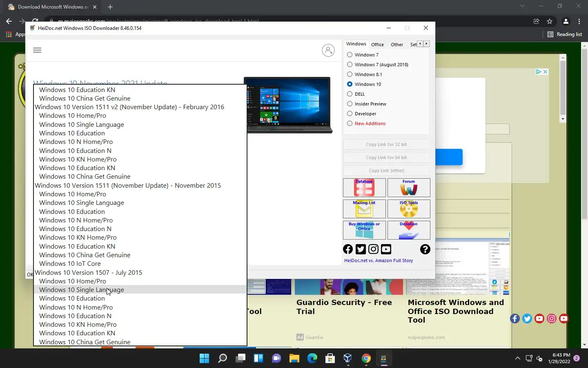Switch to the Other tab
588x368 pixels.
click(x=396, y=45)
